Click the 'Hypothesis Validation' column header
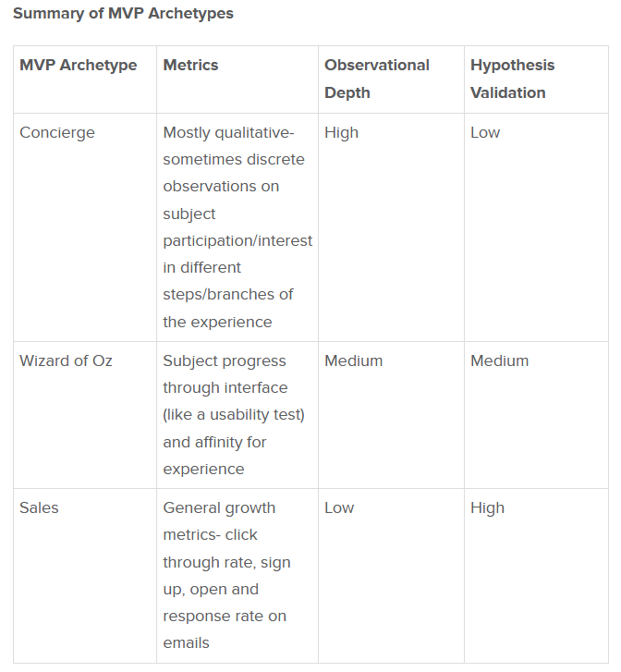This screenshot has width=621, height=672. point(512,79)
